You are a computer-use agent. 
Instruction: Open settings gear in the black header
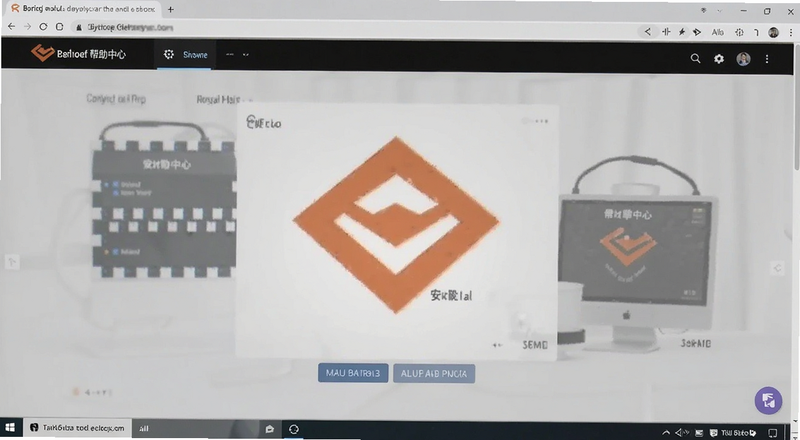click(x=719, y=59)
